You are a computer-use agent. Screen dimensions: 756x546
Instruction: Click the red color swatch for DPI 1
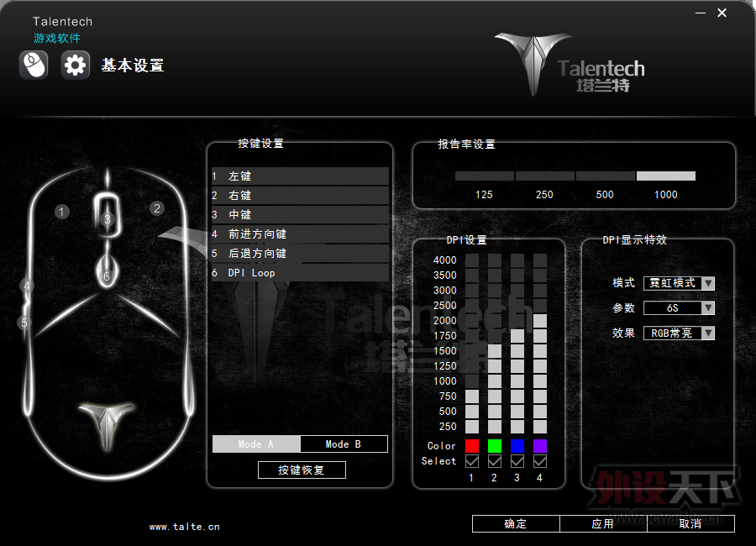tap(472, 446)
